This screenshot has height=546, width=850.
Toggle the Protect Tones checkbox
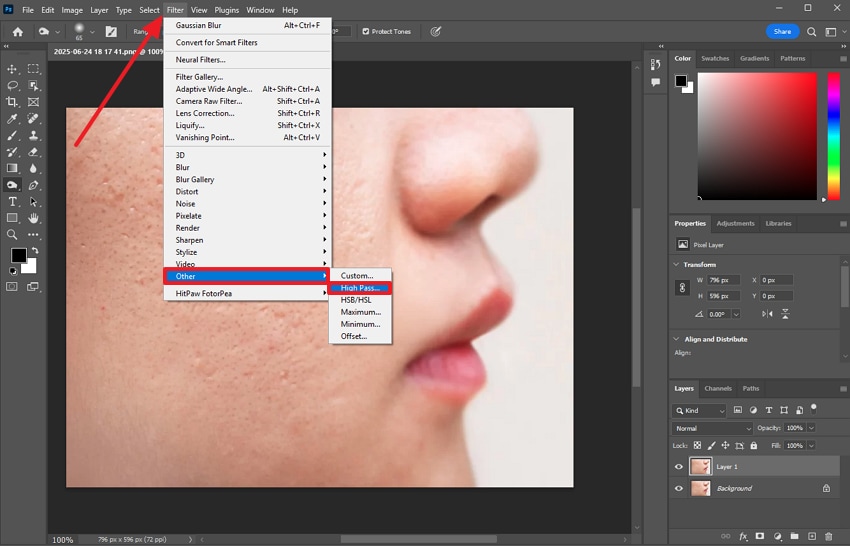tap(366, 31)
